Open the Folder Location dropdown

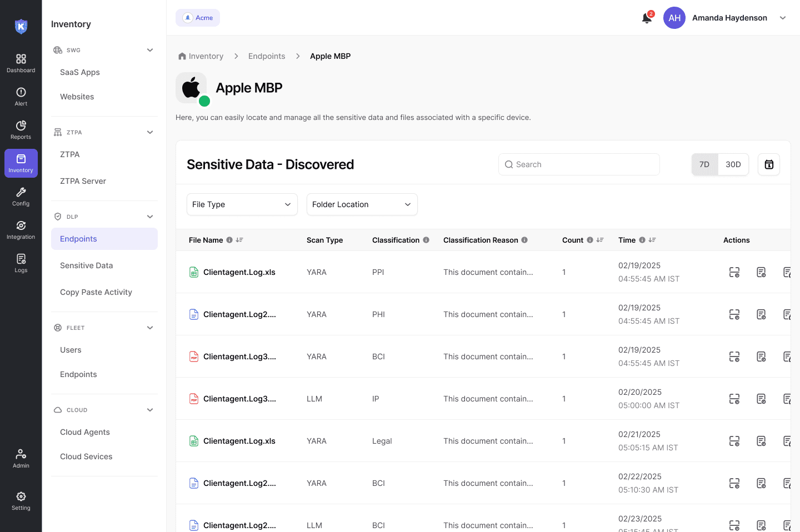coord(362,204)
